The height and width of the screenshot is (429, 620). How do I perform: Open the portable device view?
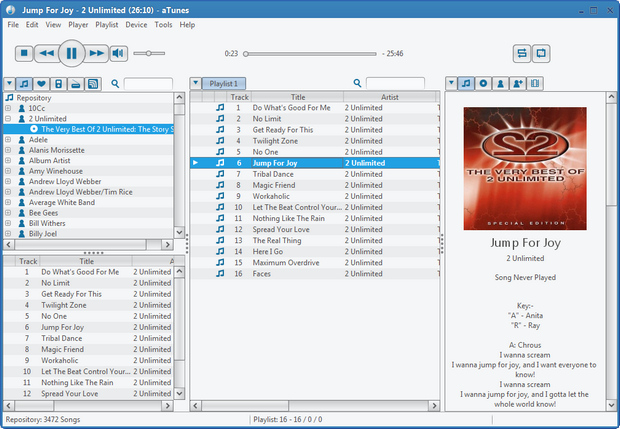click(x=59, y=83)
